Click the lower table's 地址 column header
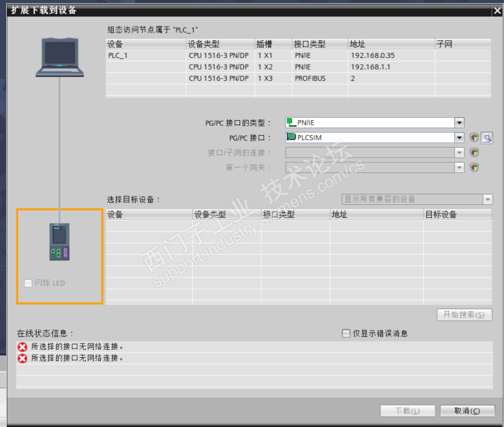 (376, 215)
